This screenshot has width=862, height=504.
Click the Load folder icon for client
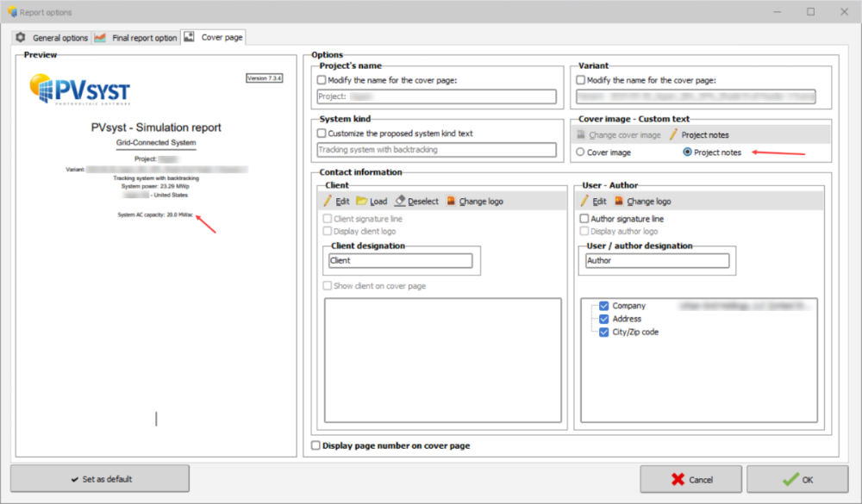(362, 201)
